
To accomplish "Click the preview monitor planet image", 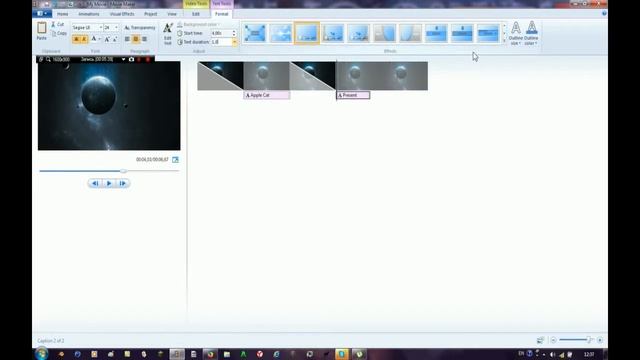I will click(x=109, y=106).
